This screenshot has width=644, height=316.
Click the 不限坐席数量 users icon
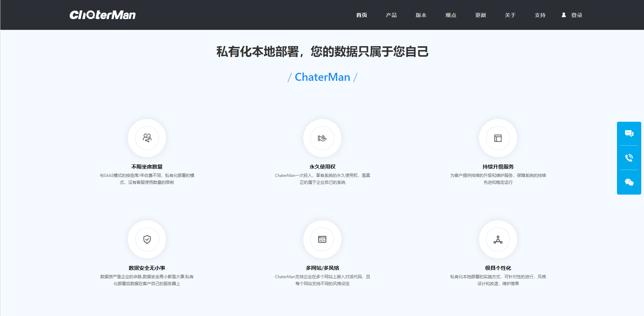pyautogui.click(x=147, y=138)
